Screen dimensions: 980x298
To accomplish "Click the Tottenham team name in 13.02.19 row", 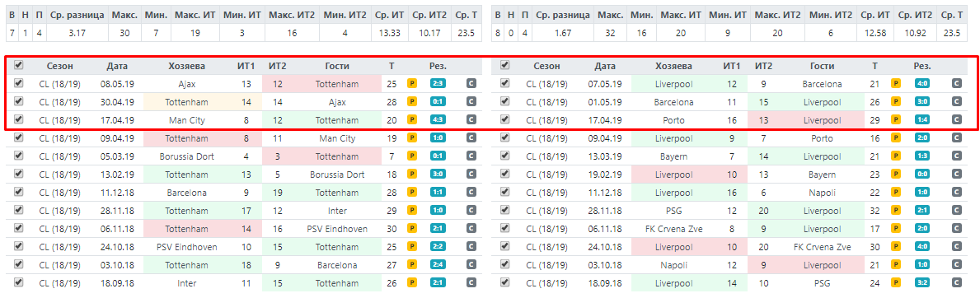I will (186, 175).
